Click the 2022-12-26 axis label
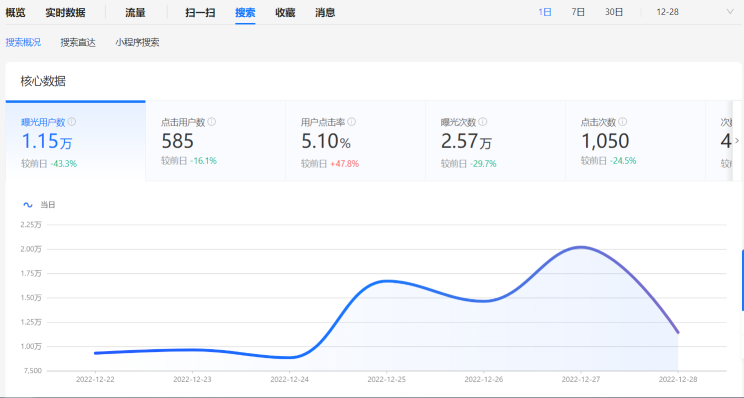The width and height of the screenshot is (744, 398). tap(484, 379)
